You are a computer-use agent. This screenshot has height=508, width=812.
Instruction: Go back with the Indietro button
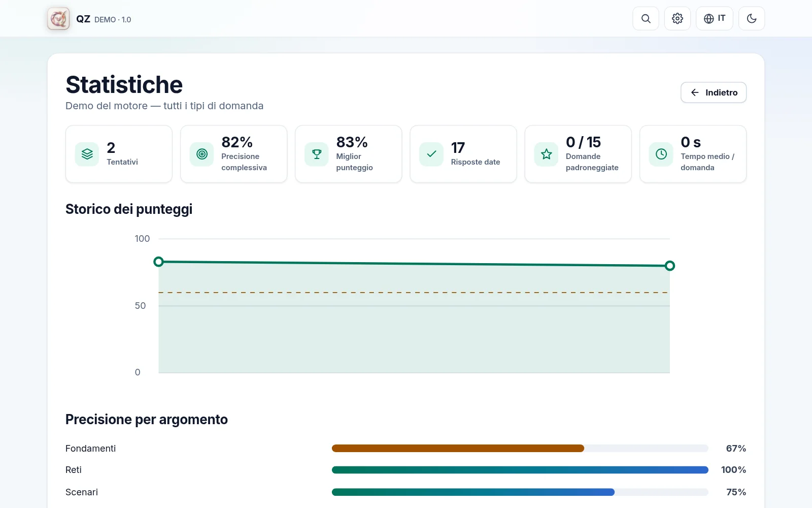click(713, 92)
